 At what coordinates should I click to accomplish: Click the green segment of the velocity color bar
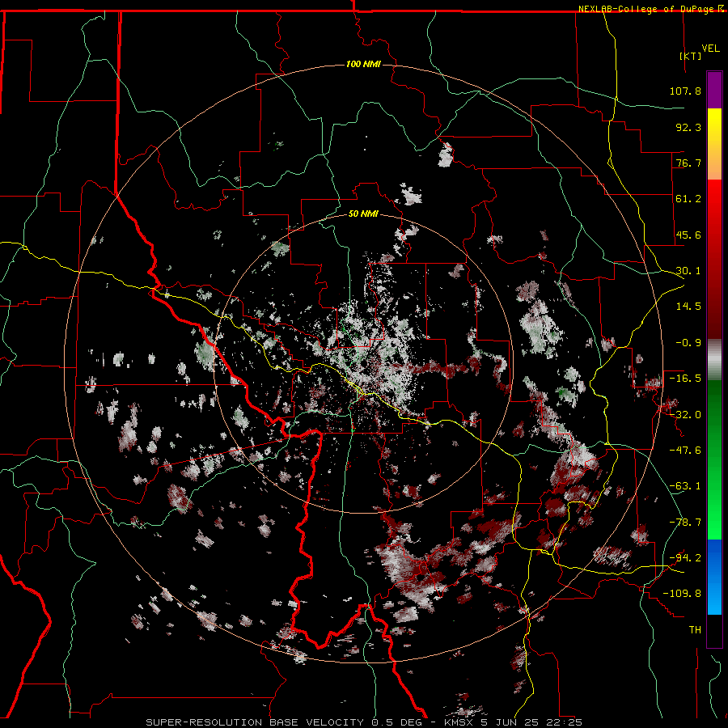click(x=714, y=459)
